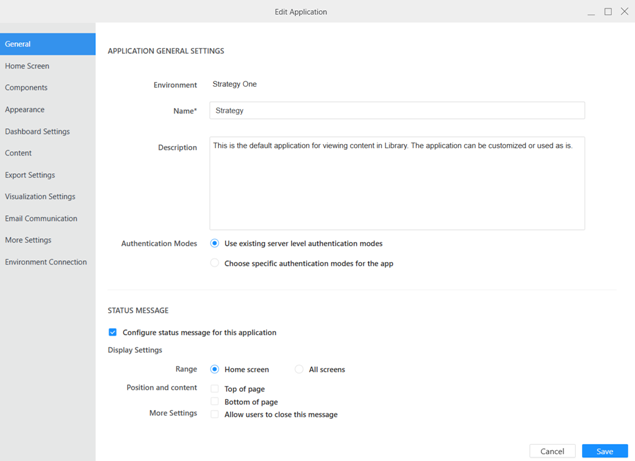635x461 pixels.
Task: Go to Environment Connection section
Action: tap(46, 262)
